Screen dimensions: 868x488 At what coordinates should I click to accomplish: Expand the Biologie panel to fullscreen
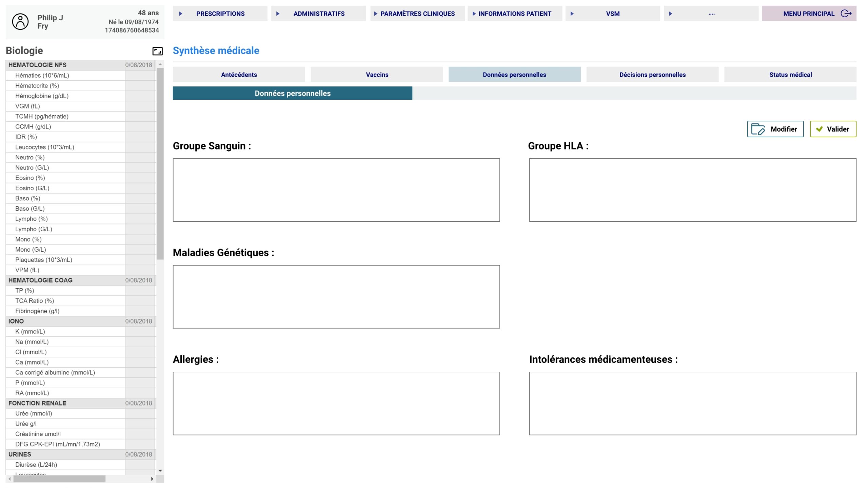(157, 51)
